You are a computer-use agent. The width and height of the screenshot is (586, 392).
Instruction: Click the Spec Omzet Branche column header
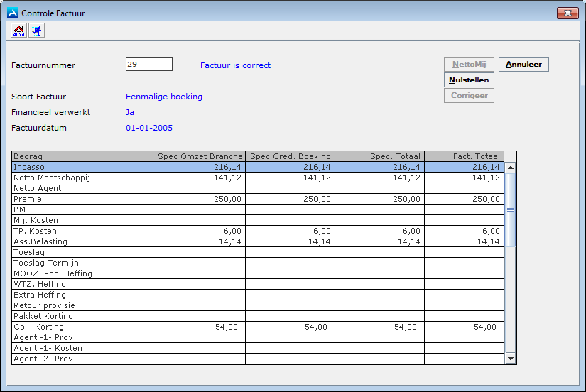[200, 156]
